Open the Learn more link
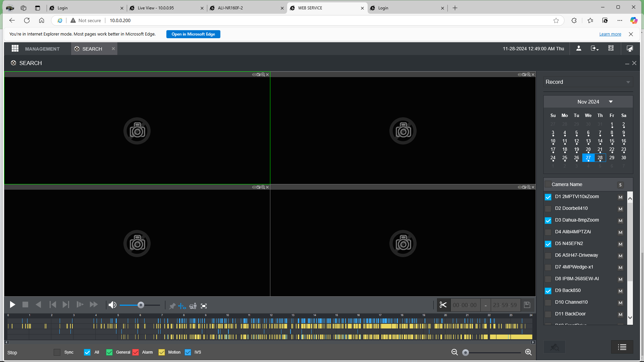644x362 pixels. [610, 34]
